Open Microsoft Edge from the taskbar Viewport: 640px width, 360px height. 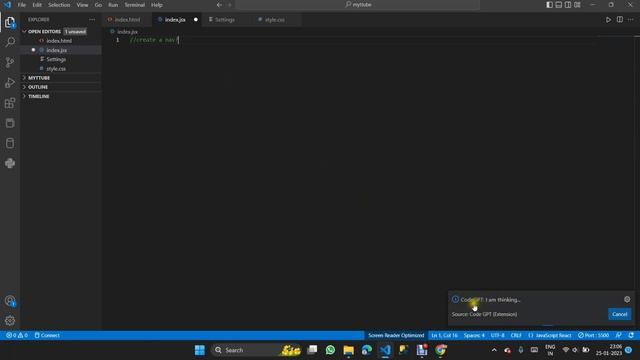click(x=367, y=350)
